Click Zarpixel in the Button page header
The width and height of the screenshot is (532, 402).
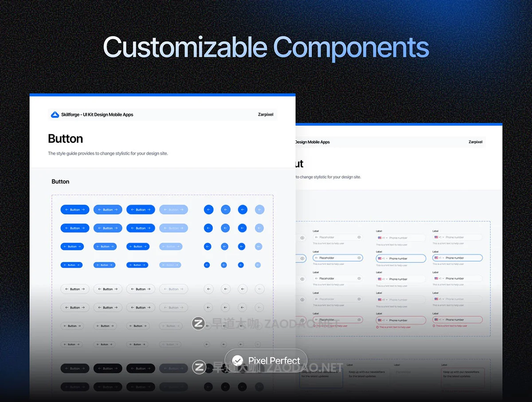pyautogui.click(x=266, y=114)
